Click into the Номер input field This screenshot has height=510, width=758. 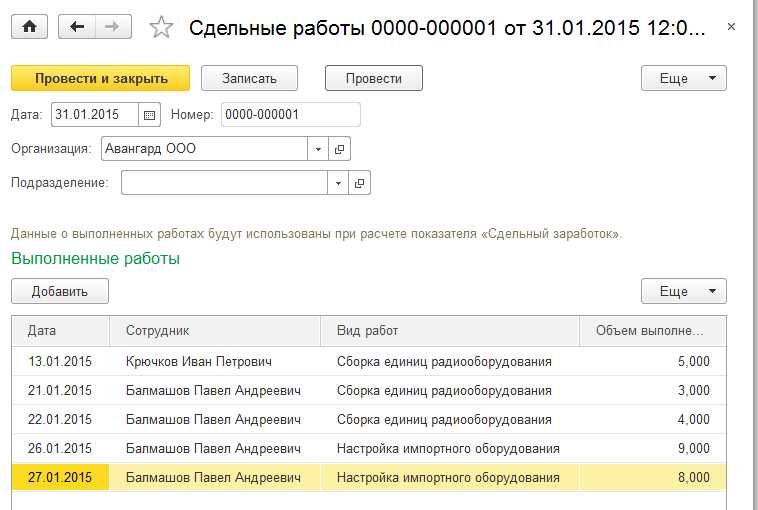(290, 115)
